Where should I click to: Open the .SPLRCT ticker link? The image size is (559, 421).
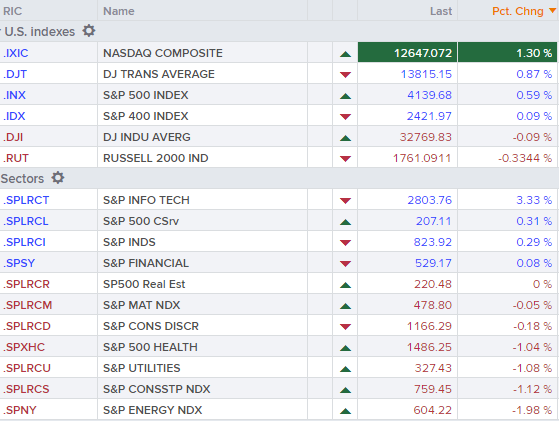(x=26, y=200)
